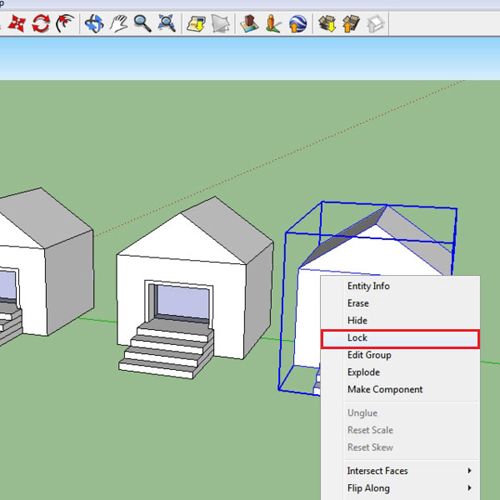Toggle the Terrain icon
Image resolution: width=500 pixels, height=500 pixels.
point(221,23)
